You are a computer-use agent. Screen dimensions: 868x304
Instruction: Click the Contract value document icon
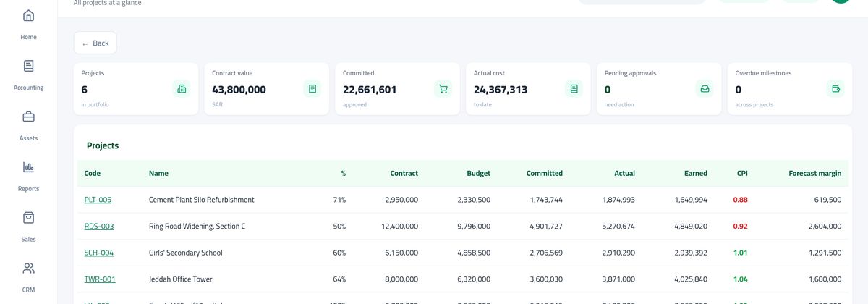312,89
